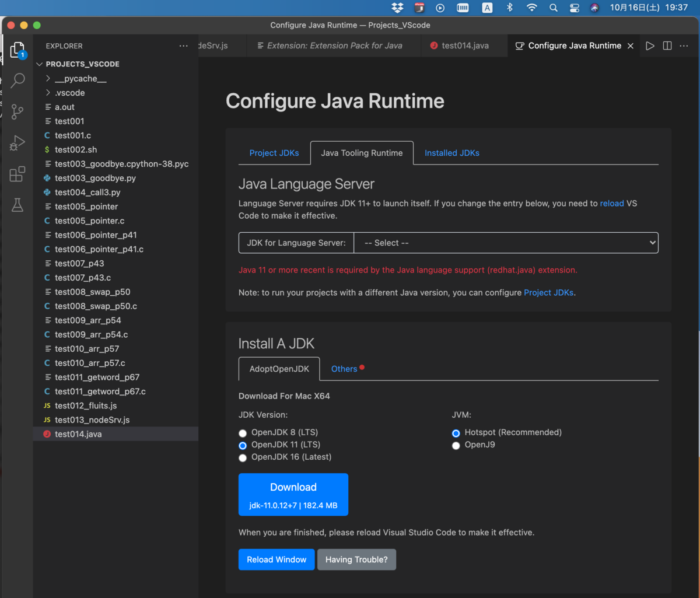Download jdk-11.0.12+7 for Mac
The width and height of the screenshot is (700, 598).
click(293, 494)
